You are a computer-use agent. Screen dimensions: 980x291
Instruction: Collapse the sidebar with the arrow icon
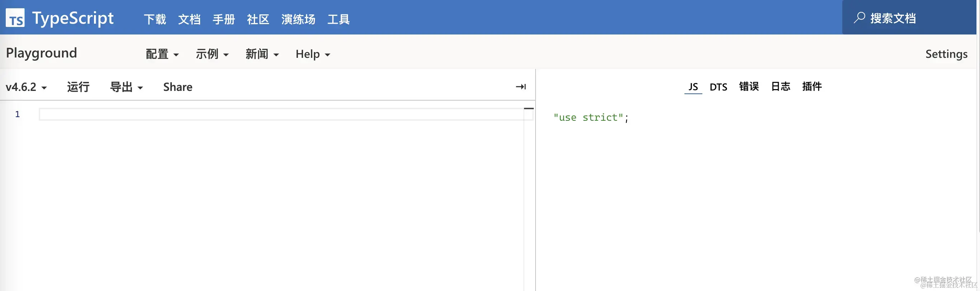point(521,87)
